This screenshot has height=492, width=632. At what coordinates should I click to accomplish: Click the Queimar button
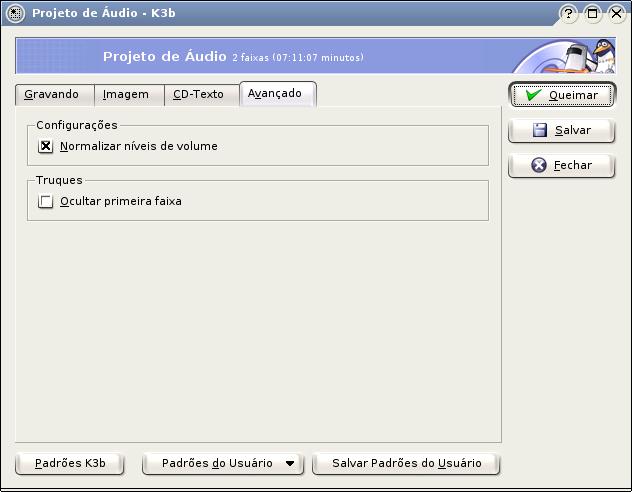click(562, 95)
